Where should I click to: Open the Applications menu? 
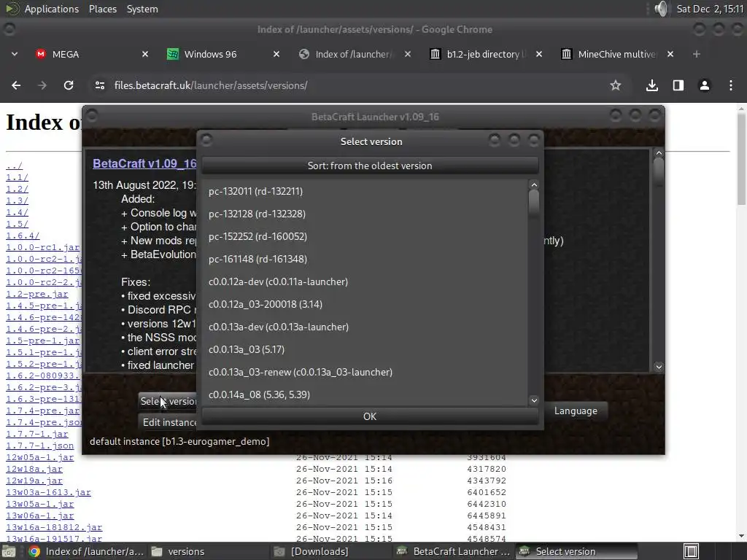coord(52,9)
